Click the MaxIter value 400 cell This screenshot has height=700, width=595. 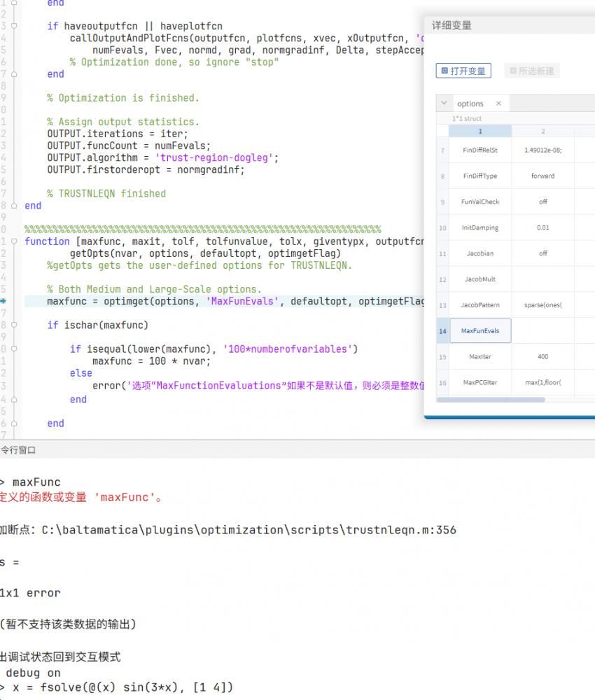point(542,356)
